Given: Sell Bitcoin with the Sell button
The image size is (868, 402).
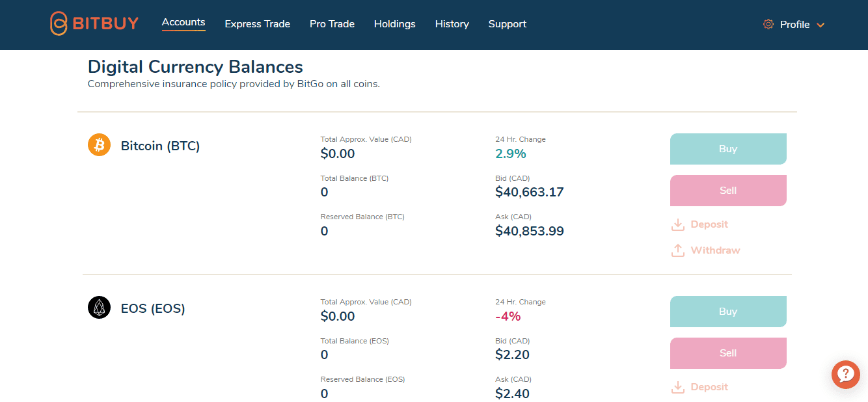Looking at the screenshot, I should tap(728, 191).
